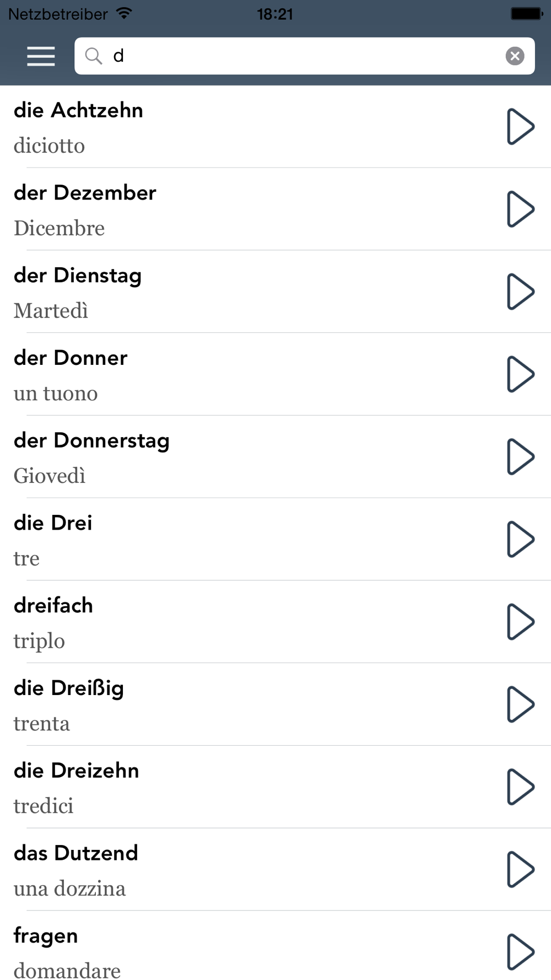
Task: Play audio for dreifach
Action: pyautogui.click(x=520, y=622)
